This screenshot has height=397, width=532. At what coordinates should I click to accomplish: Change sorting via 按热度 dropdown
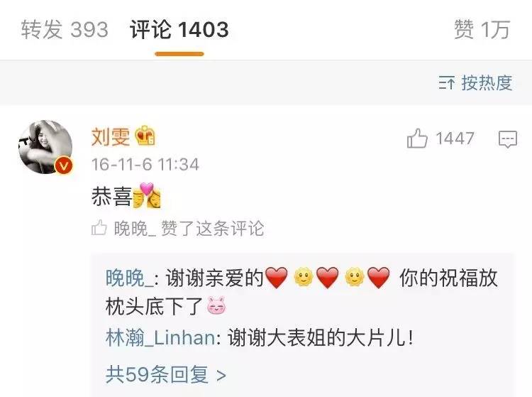475,82
